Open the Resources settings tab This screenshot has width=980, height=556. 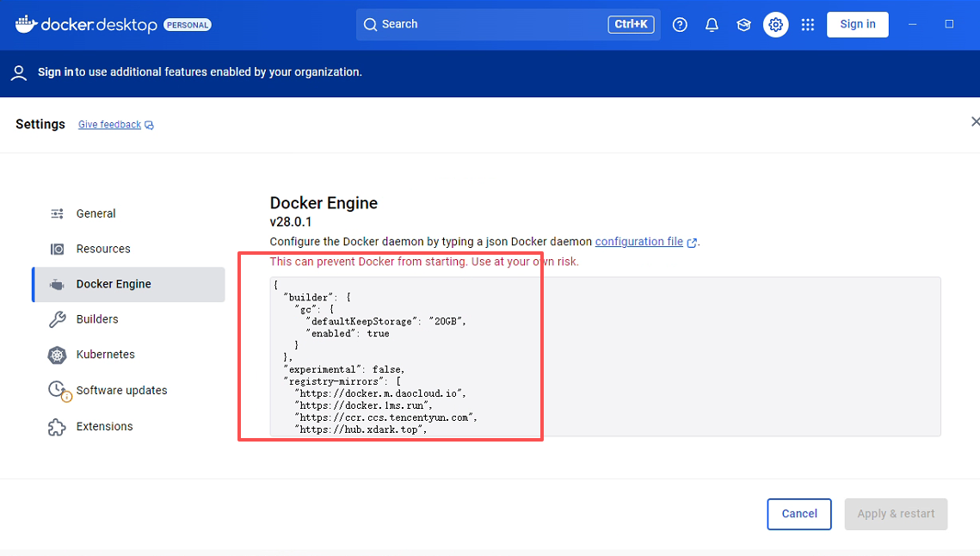tap(129, 249)
